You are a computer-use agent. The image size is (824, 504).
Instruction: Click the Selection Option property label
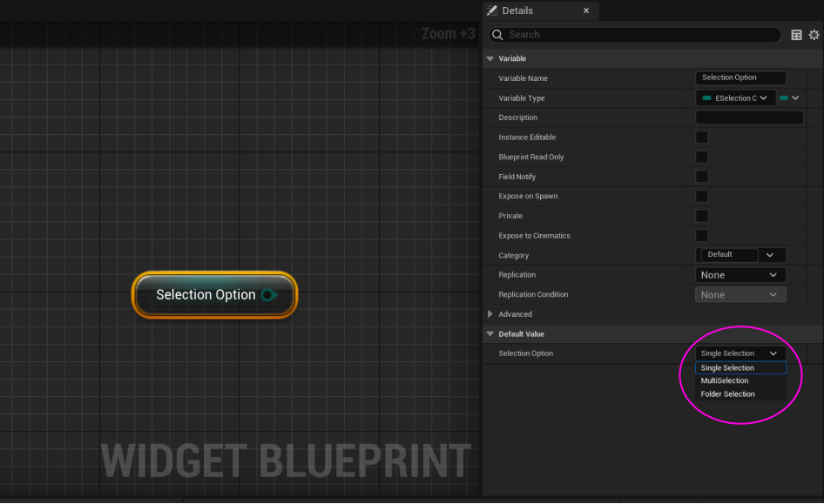point(525,353)
